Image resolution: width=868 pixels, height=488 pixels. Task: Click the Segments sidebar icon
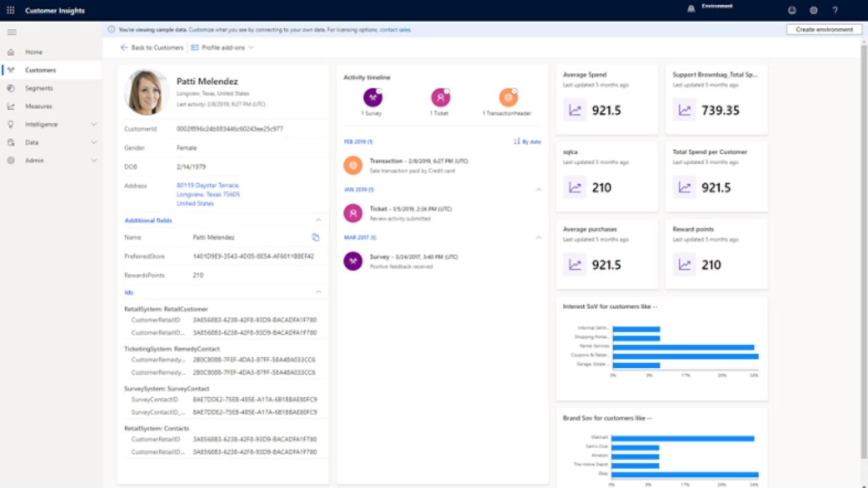point(11,88)
